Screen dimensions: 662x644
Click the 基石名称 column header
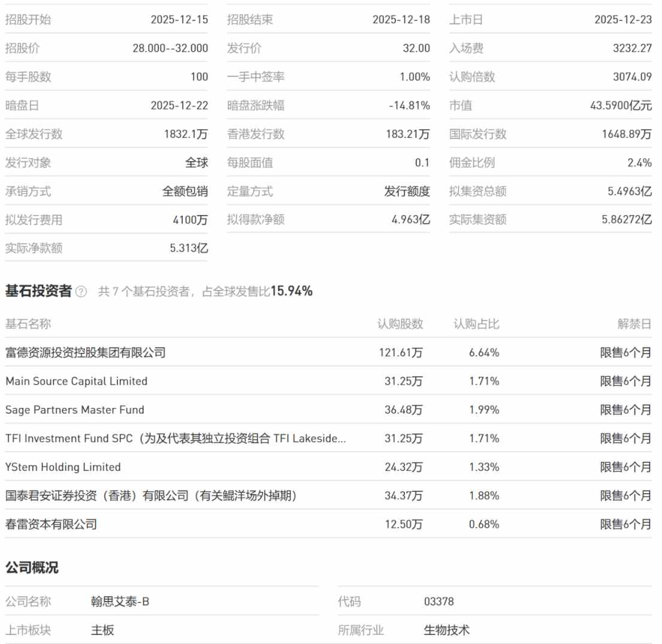coord(28,324)
